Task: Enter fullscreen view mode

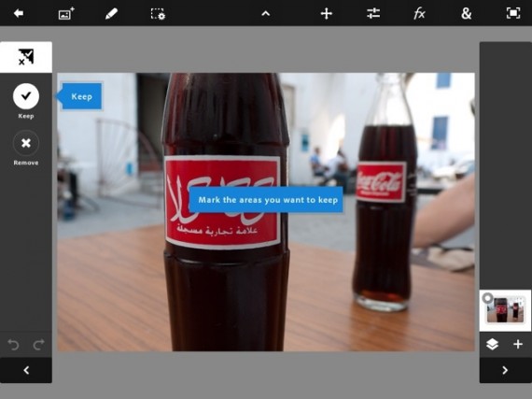Action: point(513,14)
